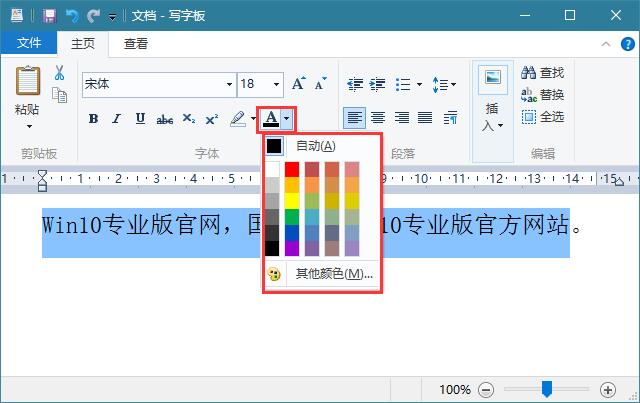640x403 pixels.
Task: Align text left
Action: [354, 118]
